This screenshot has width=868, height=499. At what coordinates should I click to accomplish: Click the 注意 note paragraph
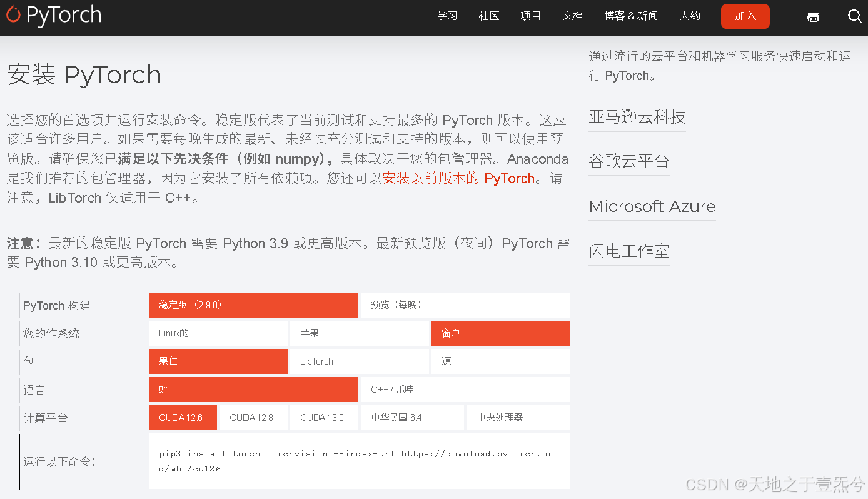point(288,253)
